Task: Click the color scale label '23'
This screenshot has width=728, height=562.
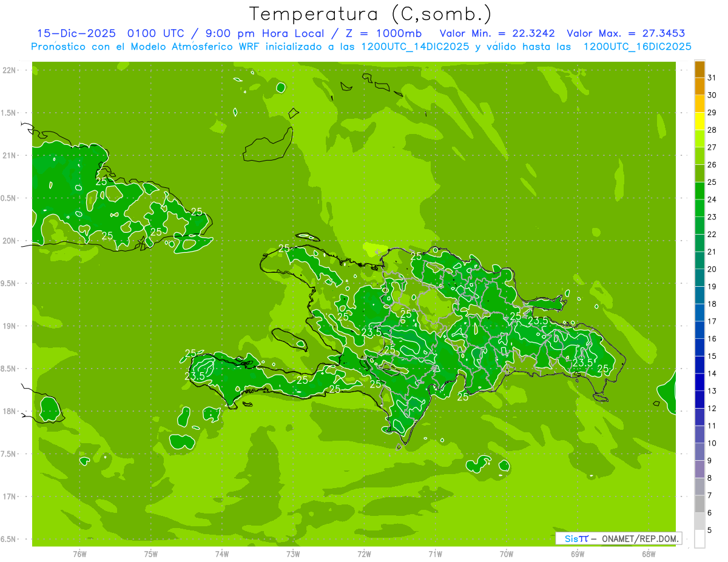Action: click(x=712, y=217)
